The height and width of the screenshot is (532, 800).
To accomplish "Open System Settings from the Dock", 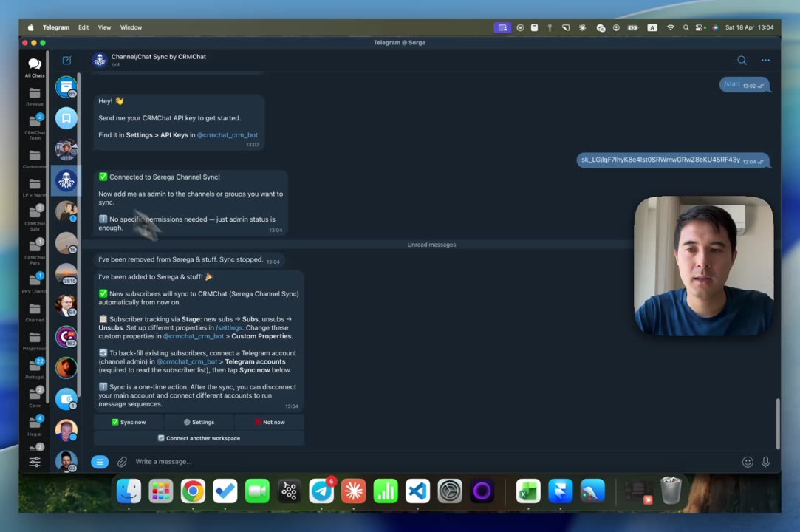I will pos(449,491).
